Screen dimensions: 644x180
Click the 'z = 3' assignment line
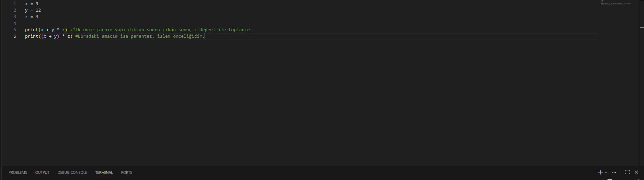point(32,17)
